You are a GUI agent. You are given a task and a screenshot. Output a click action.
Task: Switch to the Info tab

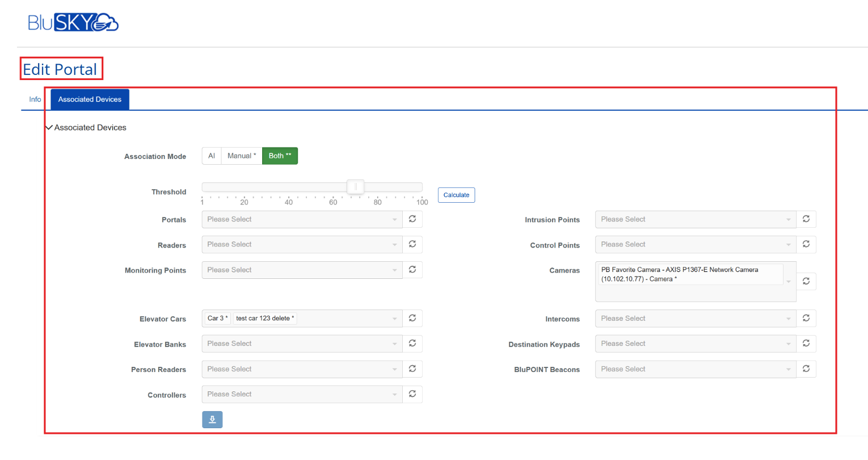35,99
